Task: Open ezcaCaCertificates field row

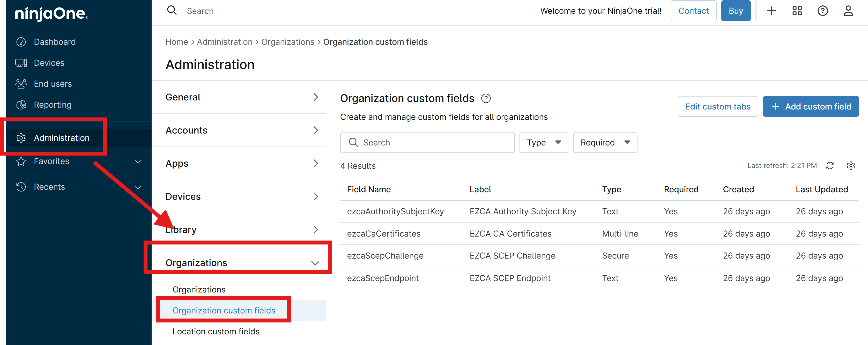Action: pos(599,234)
